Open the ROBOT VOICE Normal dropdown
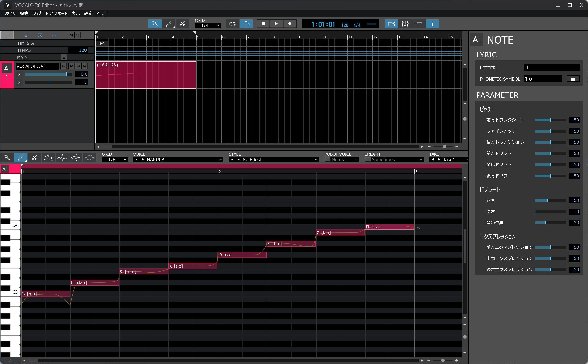This screenshot has width=588, height=364. (x=345, y=159)
